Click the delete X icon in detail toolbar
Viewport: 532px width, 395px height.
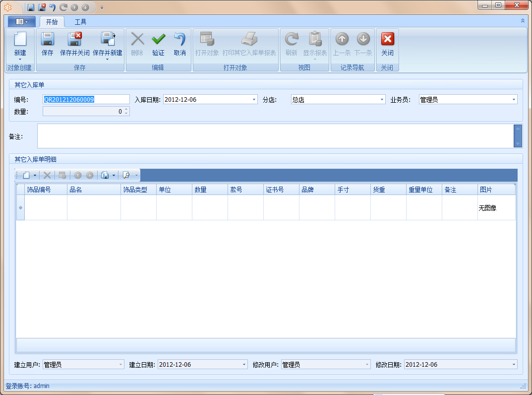click(47, 175)
